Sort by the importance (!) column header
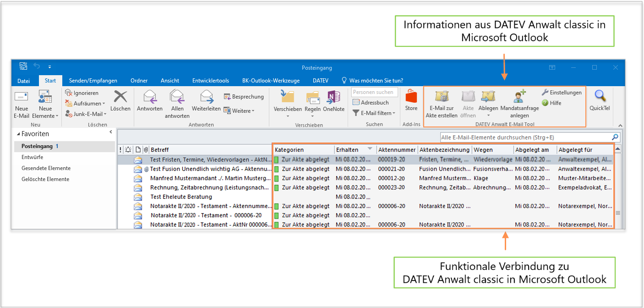Screen dimensions: 644x308 point(120,150)
